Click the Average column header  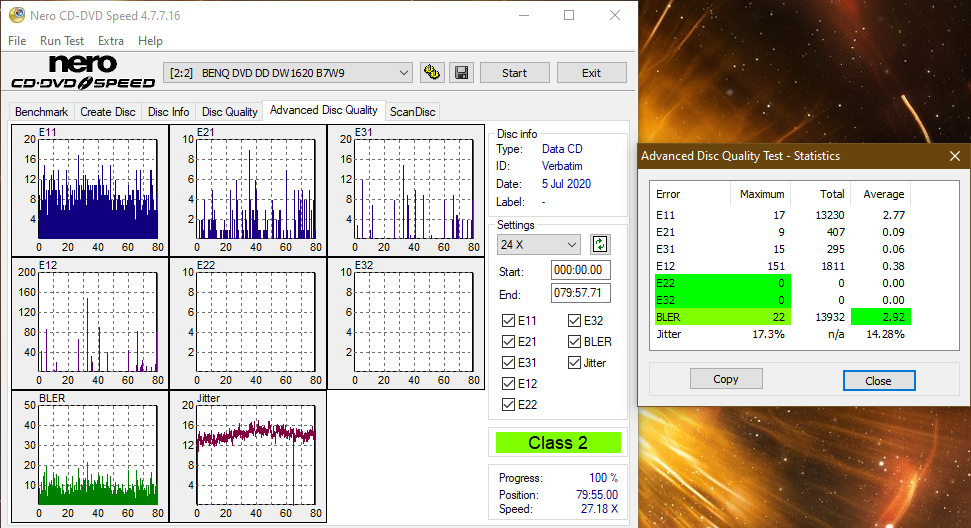coord(884,194)
